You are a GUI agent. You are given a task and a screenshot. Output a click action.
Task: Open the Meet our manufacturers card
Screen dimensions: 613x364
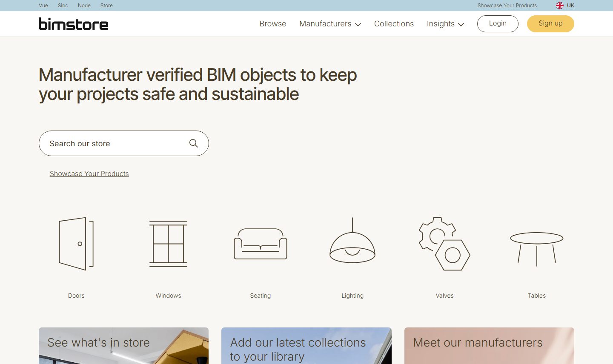tap(489, 346)
